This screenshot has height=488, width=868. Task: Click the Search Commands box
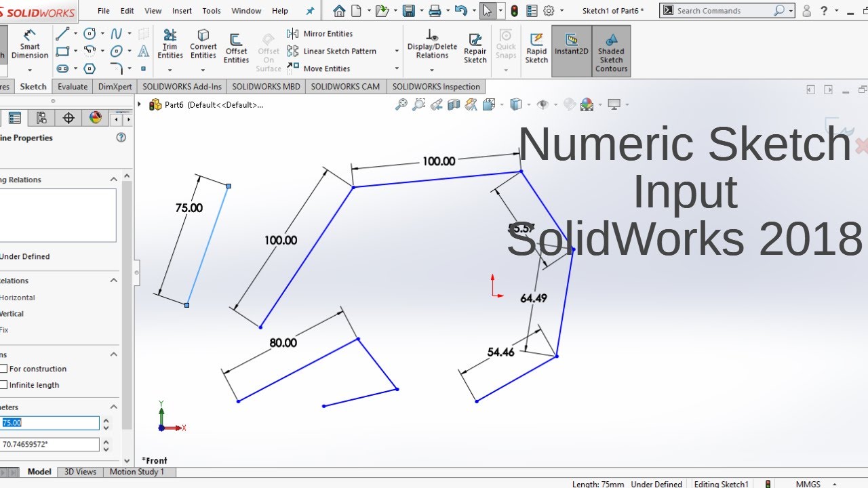pyautogui.click(x=726, y=11)
